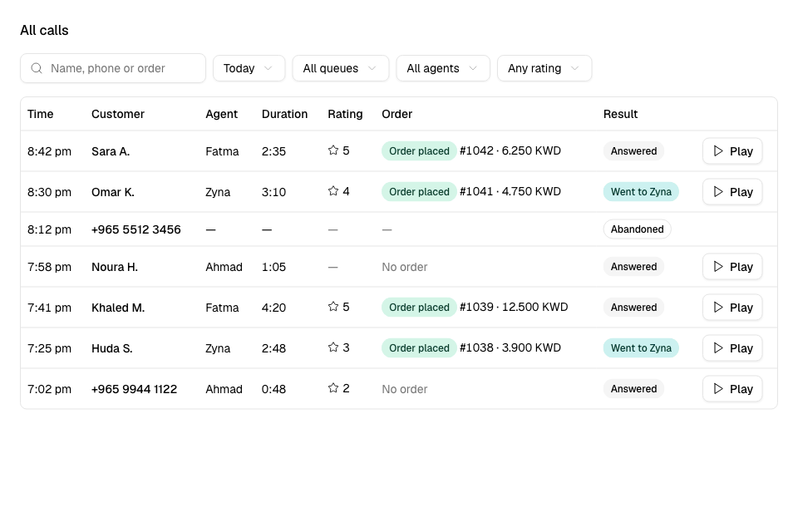This screenshot has height=532, width=798.
Task: Click Order placed badge for #1042
Action: coord(419,150)
